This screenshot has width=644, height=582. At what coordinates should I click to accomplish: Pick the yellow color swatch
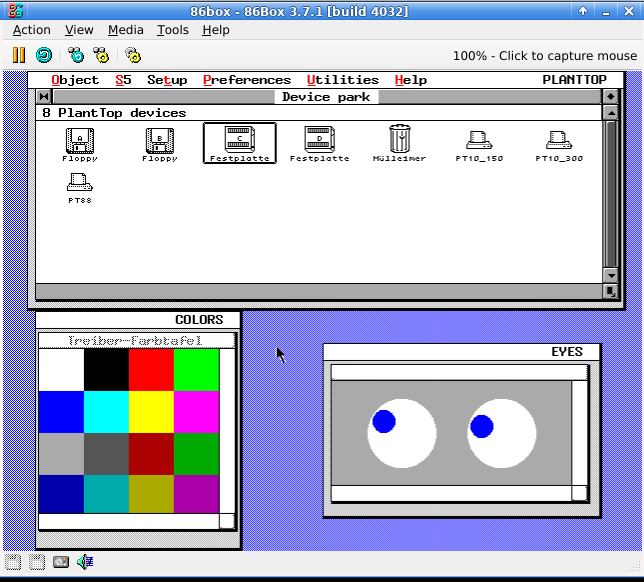coord(152,412)
